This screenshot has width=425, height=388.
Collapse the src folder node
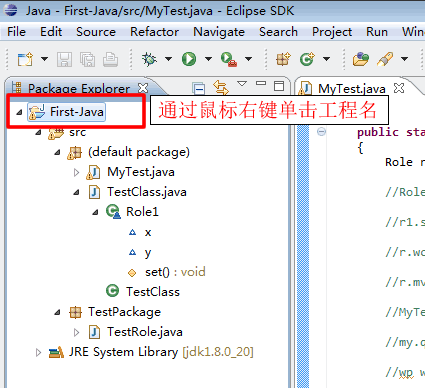tap(39, 132)
